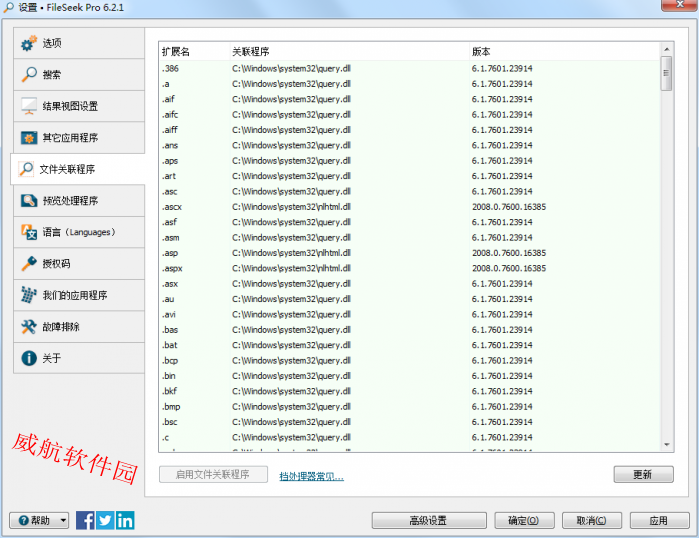Close the FileSeek settings window
Screen dimensions: 699x538
[679, 4]
